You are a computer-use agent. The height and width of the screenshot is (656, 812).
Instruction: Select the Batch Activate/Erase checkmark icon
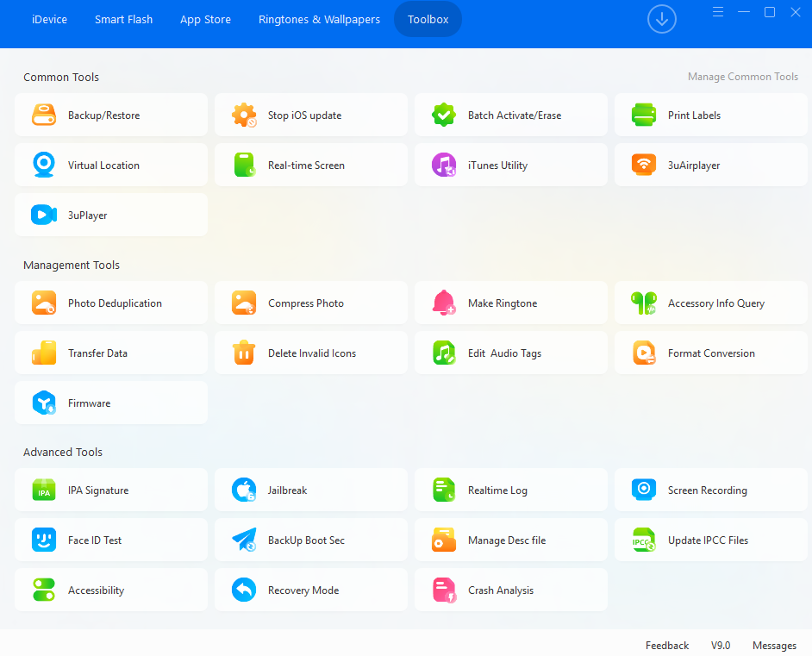click(444, 115)
